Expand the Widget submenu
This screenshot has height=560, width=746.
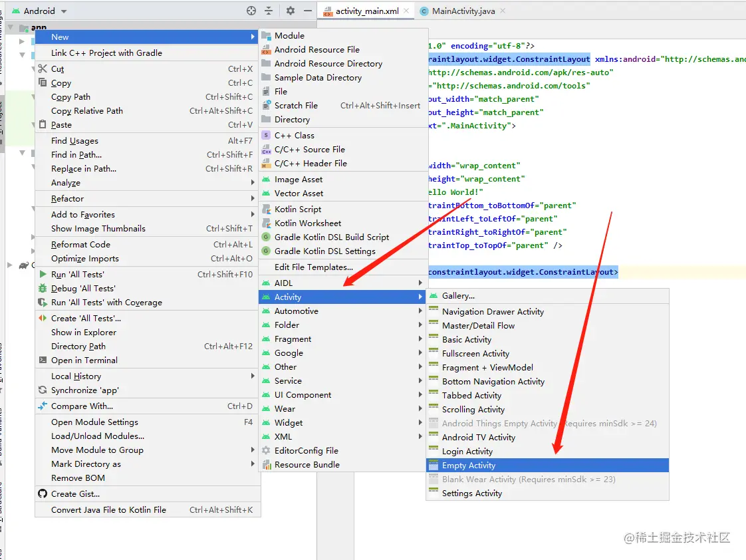pyautogui.click(x=342, y=422)
